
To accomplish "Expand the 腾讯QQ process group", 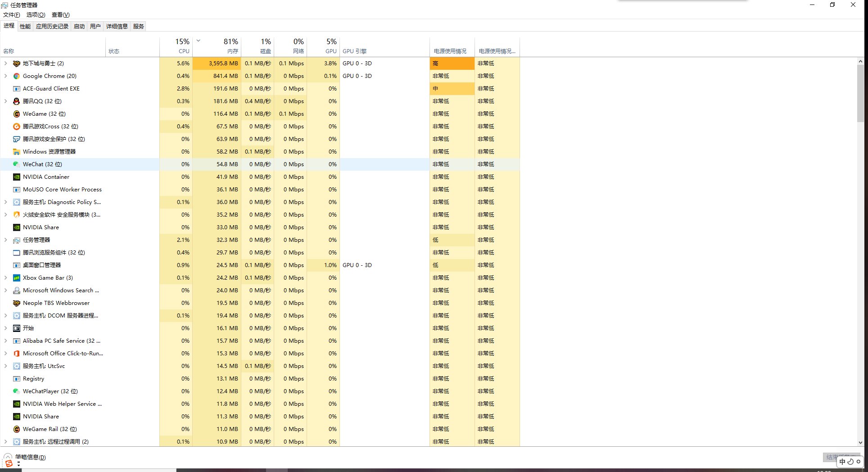I will [x=5, y=101].
